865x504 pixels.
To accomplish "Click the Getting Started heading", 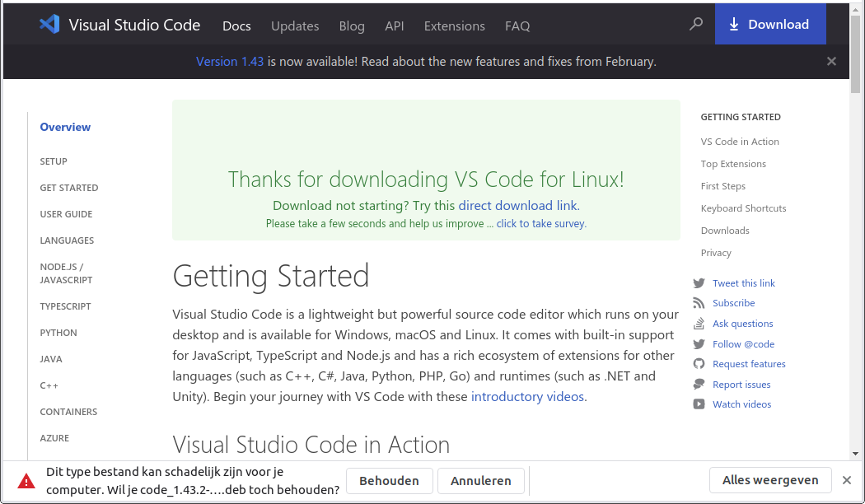I will (271, 276).
